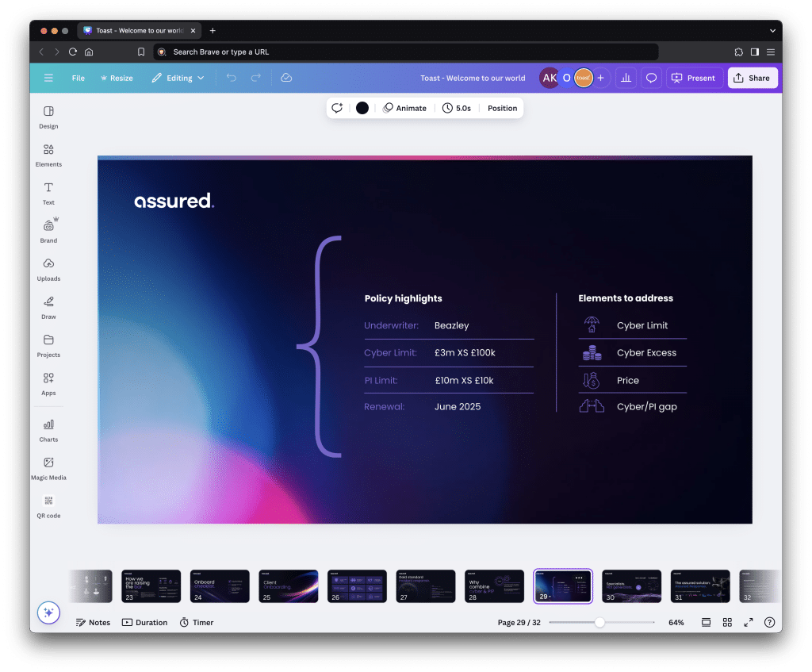Viewport: 812px width, 672px height.
Task: Toggle presenter notes panel
Action: [93, 622]
